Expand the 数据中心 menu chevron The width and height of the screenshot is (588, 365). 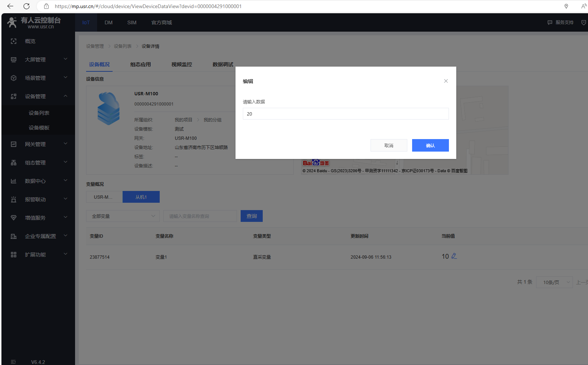65,180
